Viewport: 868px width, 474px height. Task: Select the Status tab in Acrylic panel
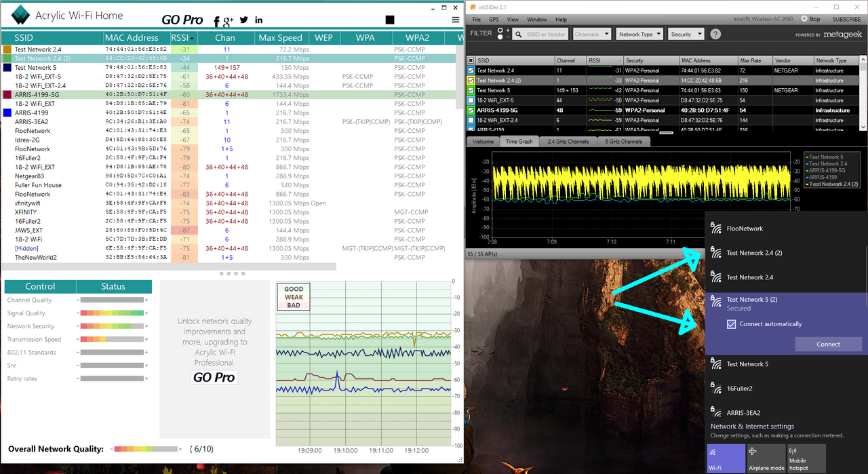pos(113,286)
